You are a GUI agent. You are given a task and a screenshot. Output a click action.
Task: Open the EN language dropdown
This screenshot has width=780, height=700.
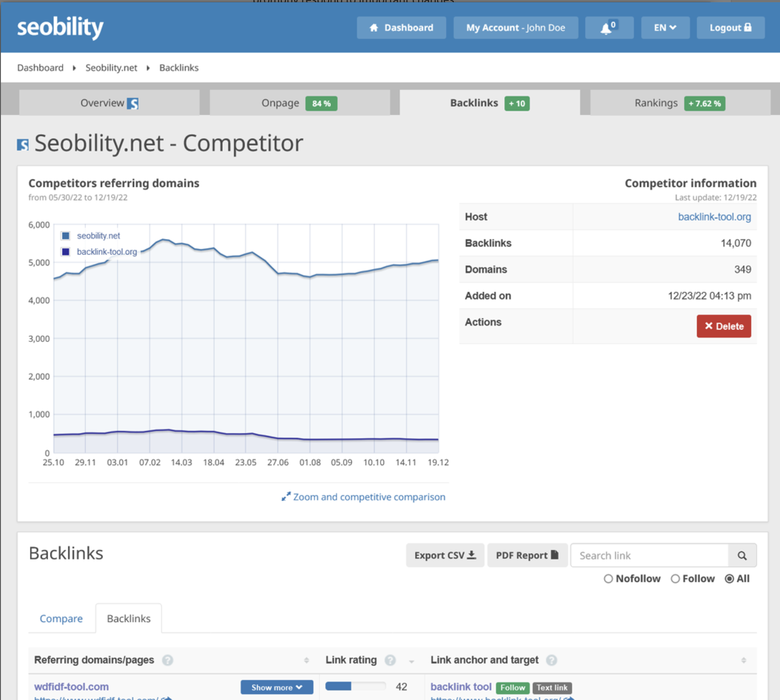click(x=665, y=28)
